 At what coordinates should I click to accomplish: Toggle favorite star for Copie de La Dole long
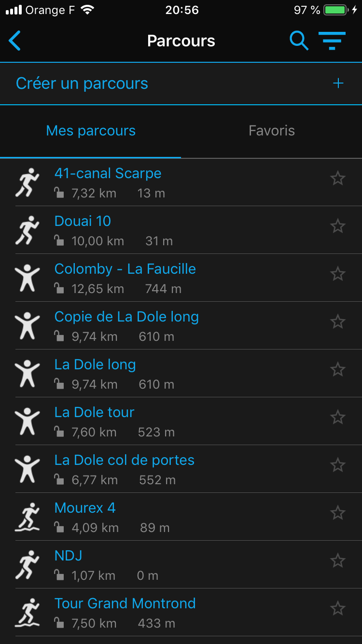(x=338, y=322)
